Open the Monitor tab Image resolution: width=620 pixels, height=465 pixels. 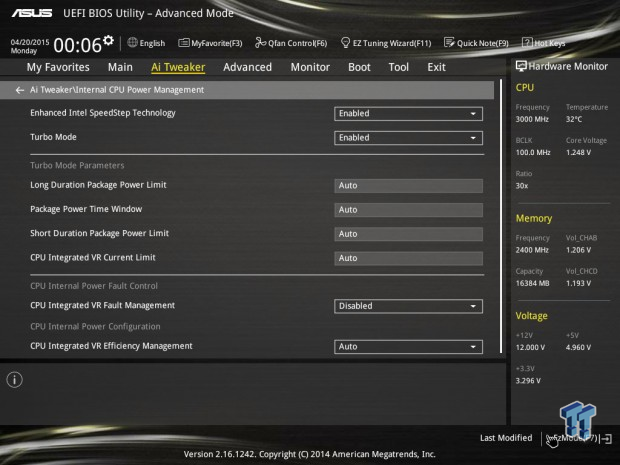tap(310, 67)
